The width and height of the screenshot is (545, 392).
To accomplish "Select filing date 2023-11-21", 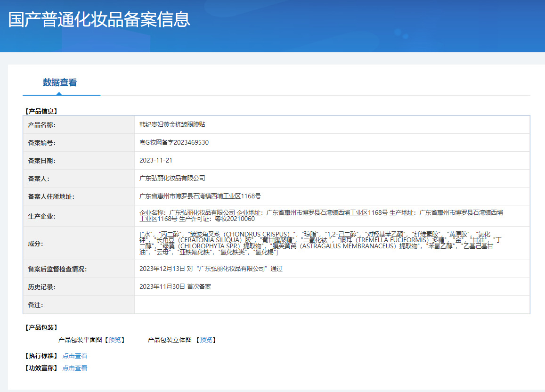I will 156,161.
